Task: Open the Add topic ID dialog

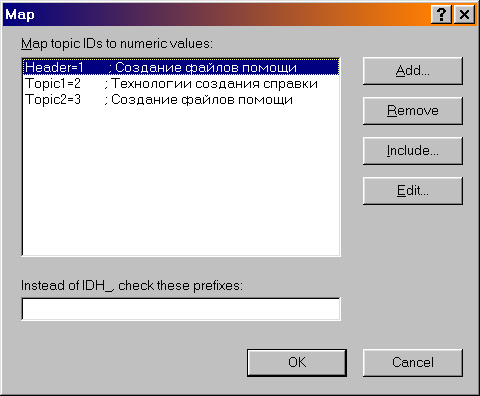Action: click(413, 71)
